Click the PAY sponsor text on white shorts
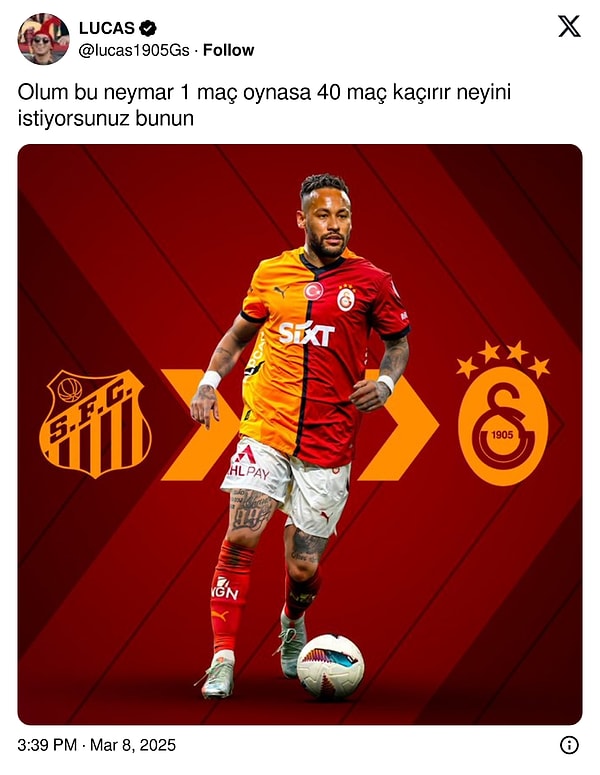The width and height of the screenshot is (600, 775). coord(257,473)
